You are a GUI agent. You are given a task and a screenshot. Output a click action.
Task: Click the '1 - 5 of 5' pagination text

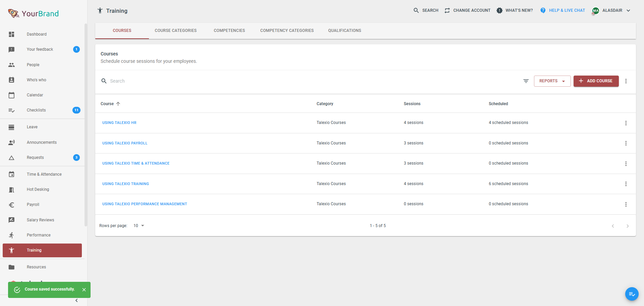[x=378, y=226]
